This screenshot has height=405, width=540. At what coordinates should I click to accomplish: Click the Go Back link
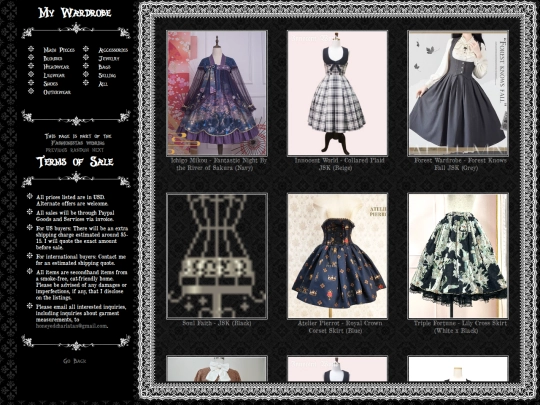click(75, 361)
